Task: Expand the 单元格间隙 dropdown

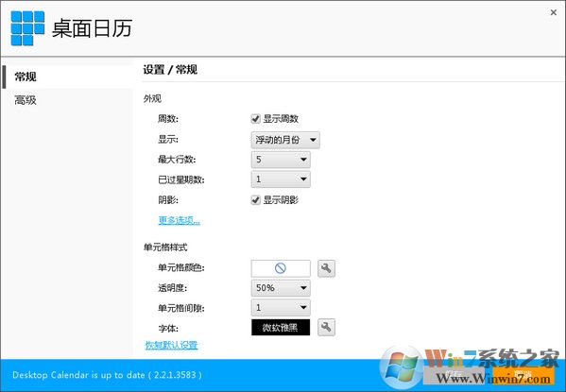Action: [281, 308]
